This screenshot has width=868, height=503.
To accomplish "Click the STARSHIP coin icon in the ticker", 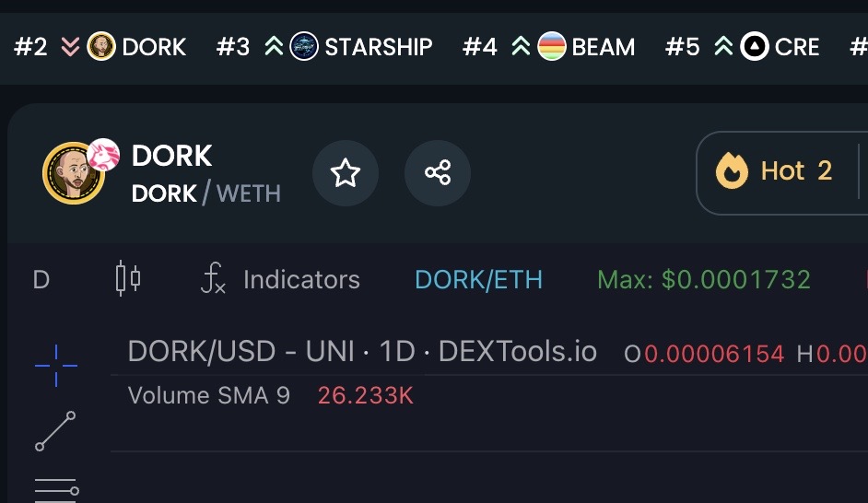I will (x=304, y=46).
